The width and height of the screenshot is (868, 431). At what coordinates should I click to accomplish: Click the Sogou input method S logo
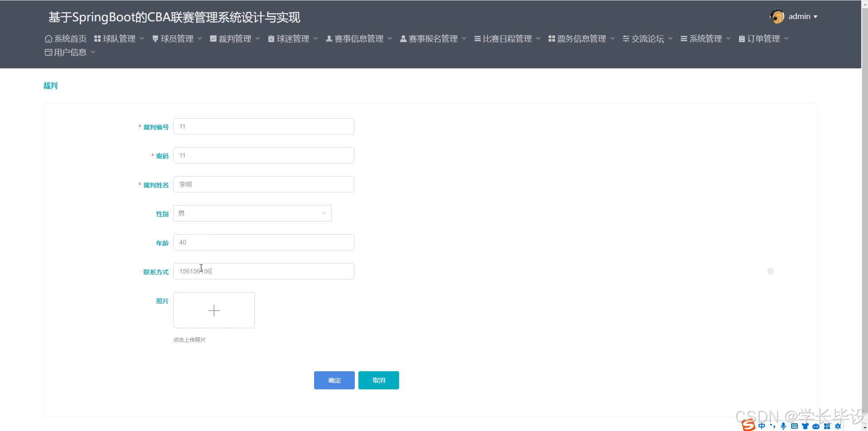tap(749, 426)
